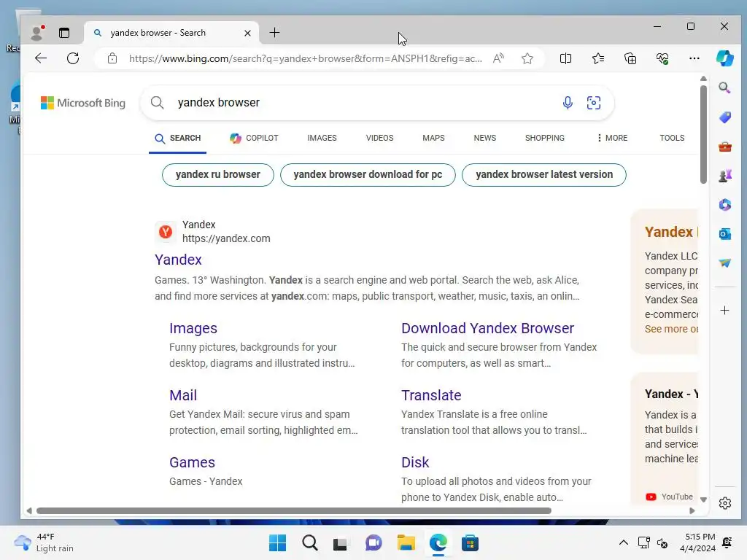747x560 pixels.
Task: Click the vertical page scrollbar
Action: 703,134
